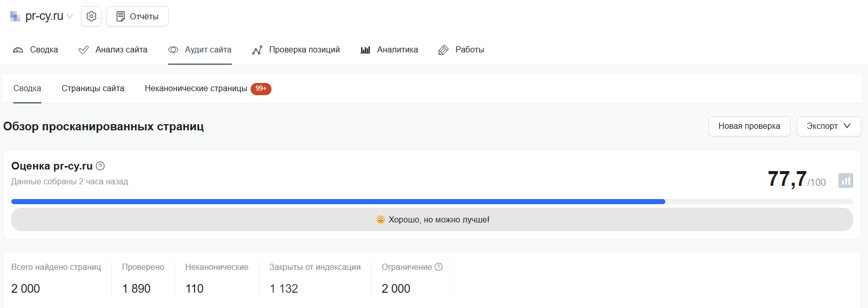
Task: Open the pr-cy.ru project dropdown
Action: coord(45,16)
